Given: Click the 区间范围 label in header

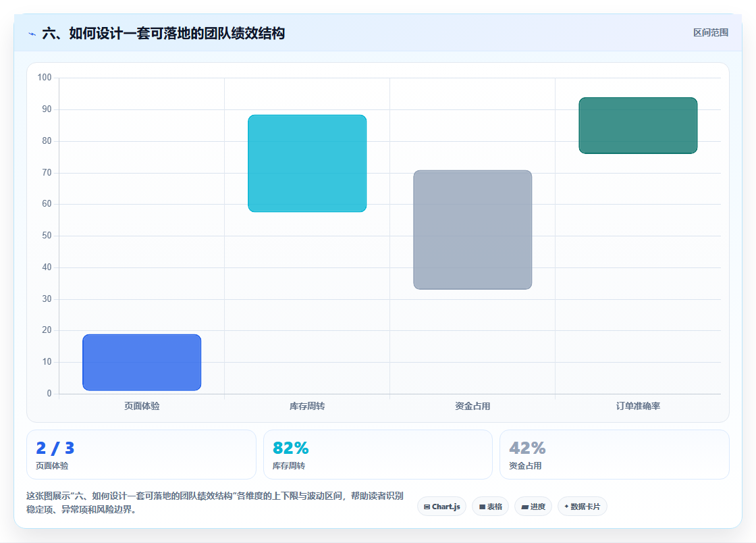Looking at the screenshot, I should pos(710,33).
